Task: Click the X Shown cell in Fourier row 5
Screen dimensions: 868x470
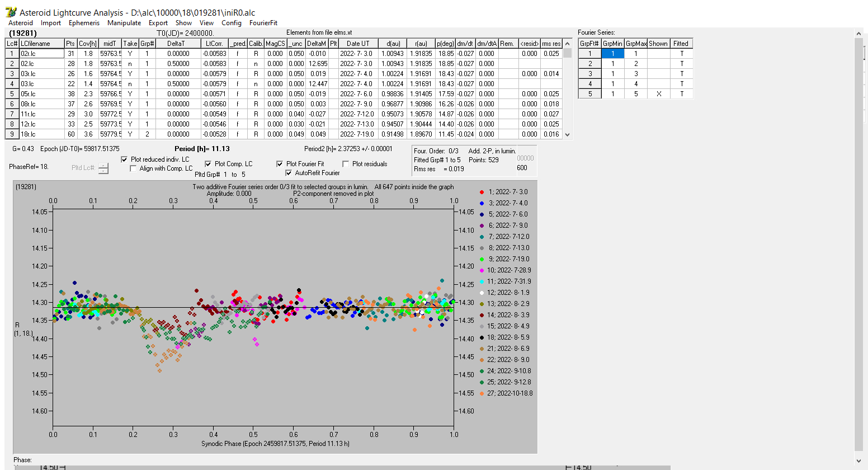Action: pyautogui.click(x=658, y=94)
